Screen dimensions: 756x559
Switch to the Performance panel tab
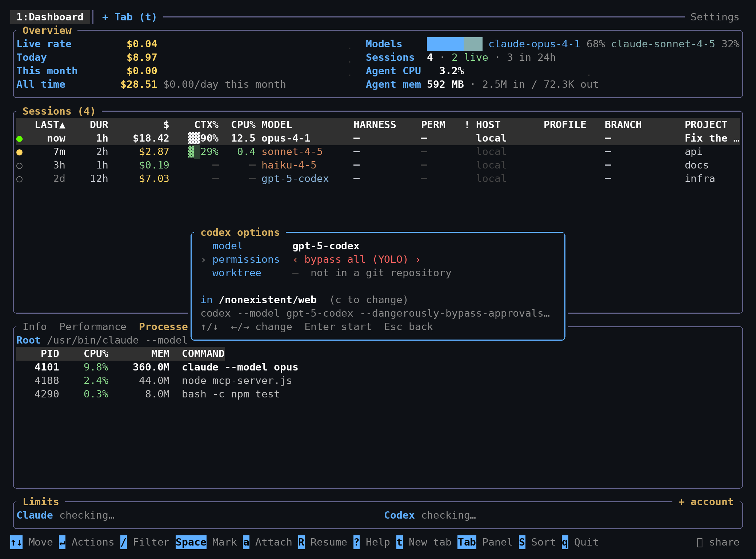point(93,327)
